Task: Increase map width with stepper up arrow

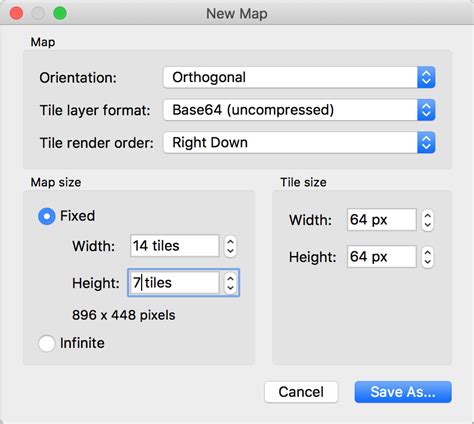Action: (x=230, y=241)
